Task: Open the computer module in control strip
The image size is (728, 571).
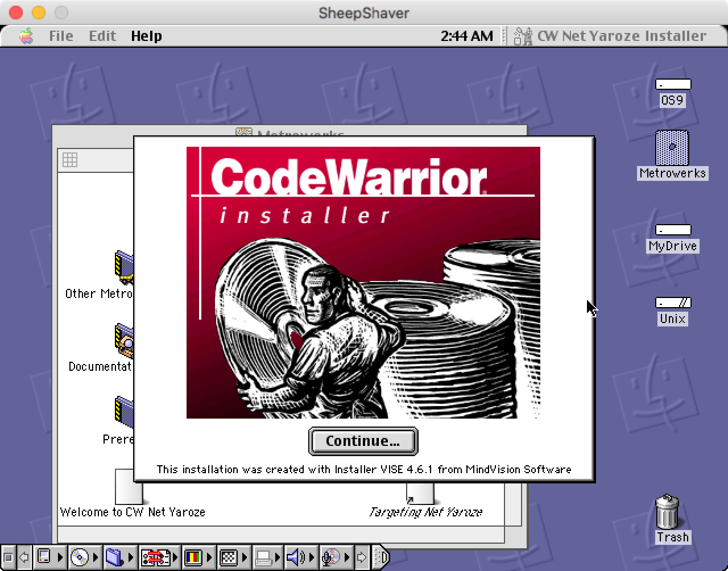Action: pyautogui.click(x=50, y=557)
